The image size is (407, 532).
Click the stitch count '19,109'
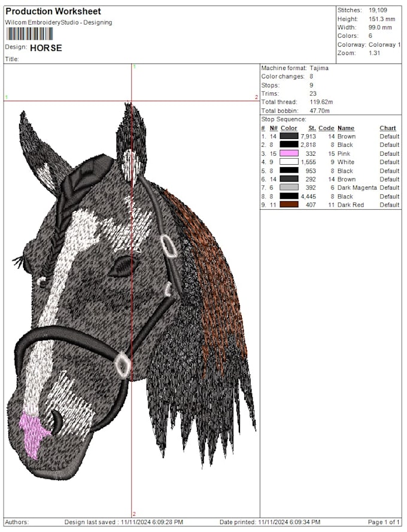(378, 10)
